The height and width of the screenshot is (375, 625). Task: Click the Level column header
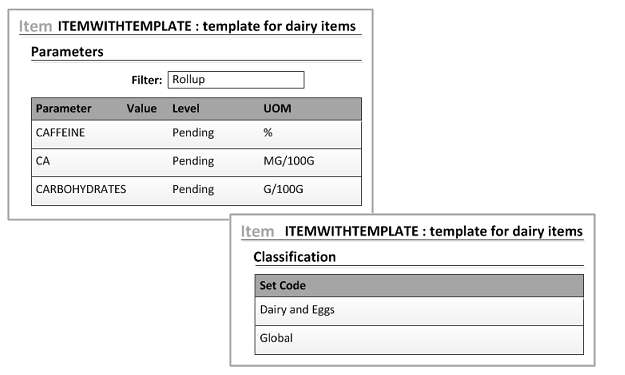(186, 108)
